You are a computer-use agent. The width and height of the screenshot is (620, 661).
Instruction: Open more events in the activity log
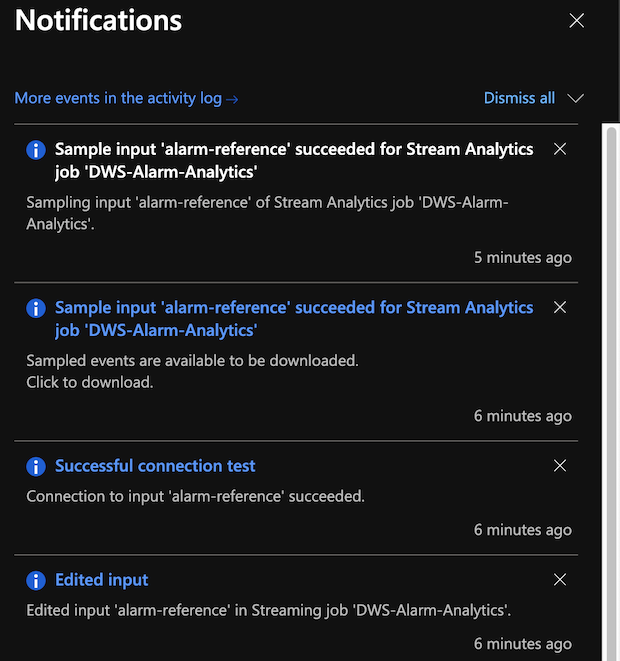point(126,98)
